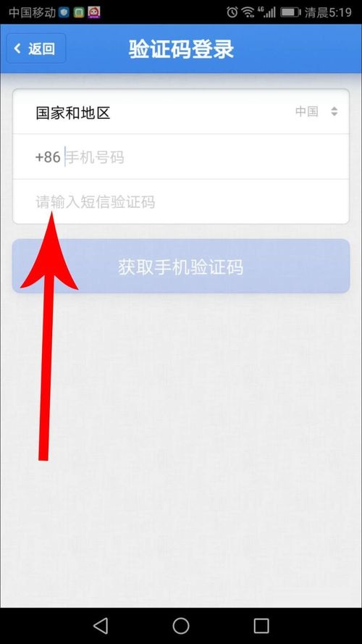This screenshot has width=362, height=644.
Task: Tap the blue shield notification icon
Action: (63, 12)
